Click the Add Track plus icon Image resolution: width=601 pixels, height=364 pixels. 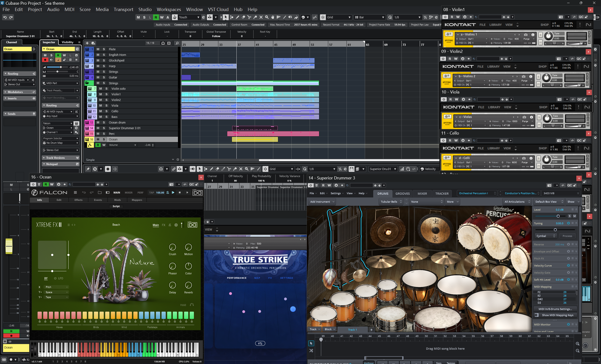pos(87,43)
